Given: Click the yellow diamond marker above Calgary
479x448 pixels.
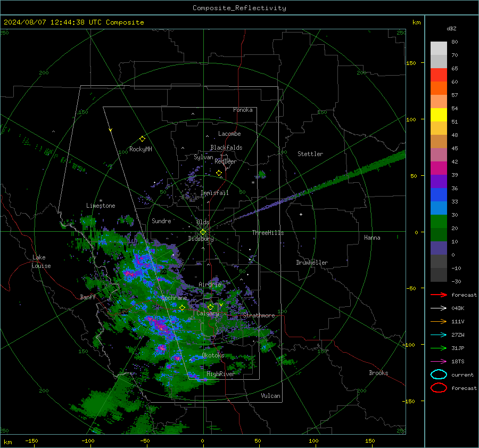Looking at the screenshot, I should click(x=210, y=307).
